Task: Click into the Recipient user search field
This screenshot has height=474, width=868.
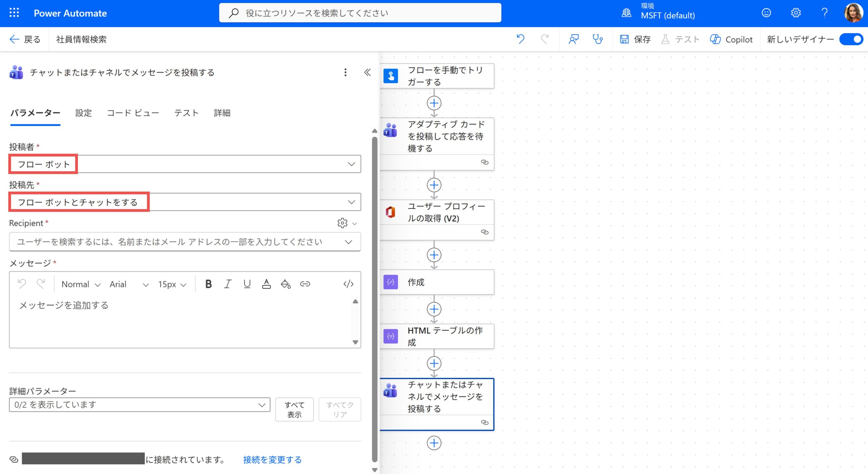Action: [170, 242]
